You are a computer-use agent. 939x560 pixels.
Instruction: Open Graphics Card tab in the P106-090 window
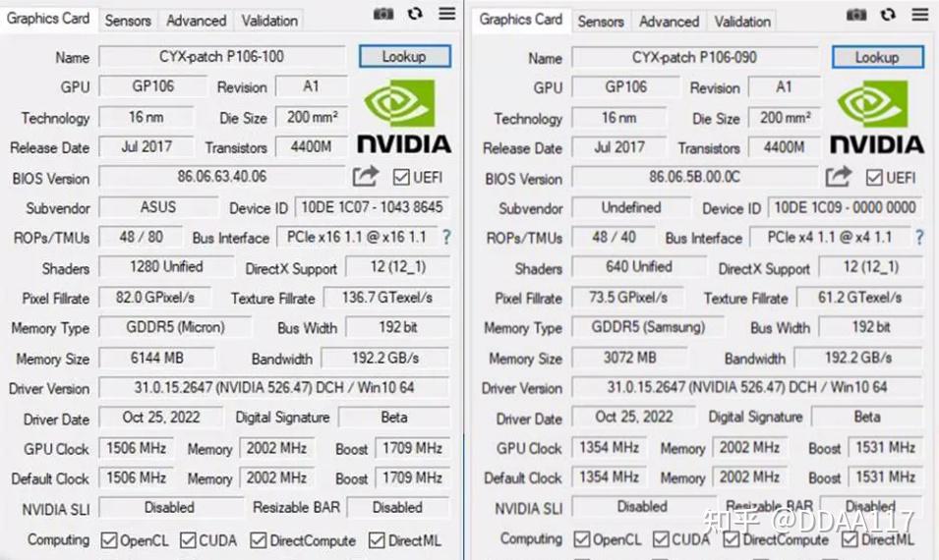tap(521, 19)
